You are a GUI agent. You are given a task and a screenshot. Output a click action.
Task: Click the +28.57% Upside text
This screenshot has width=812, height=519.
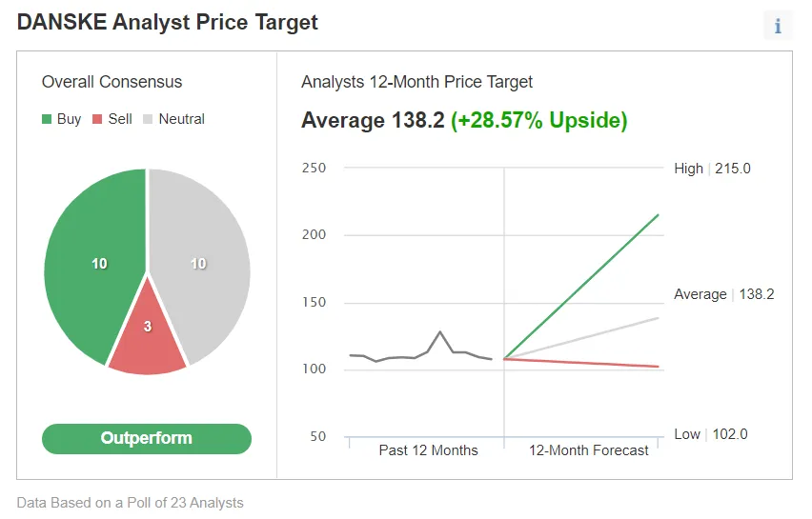point(538,121)
